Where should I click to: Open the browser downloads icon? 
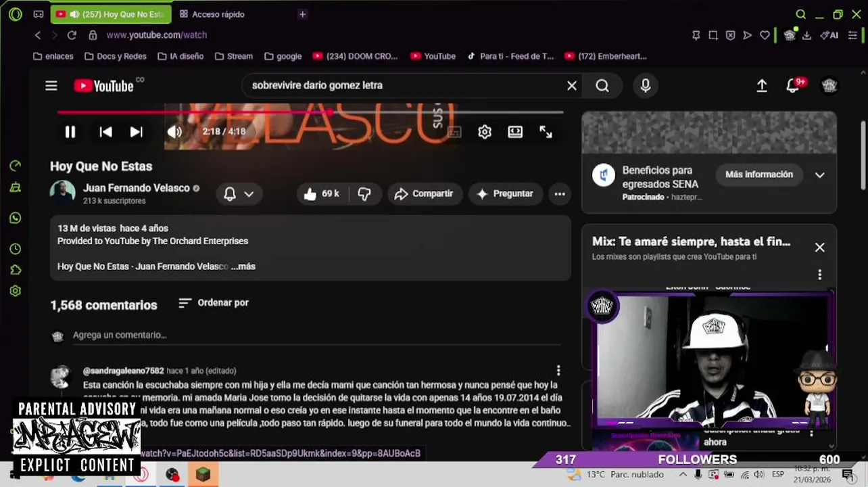806,35
